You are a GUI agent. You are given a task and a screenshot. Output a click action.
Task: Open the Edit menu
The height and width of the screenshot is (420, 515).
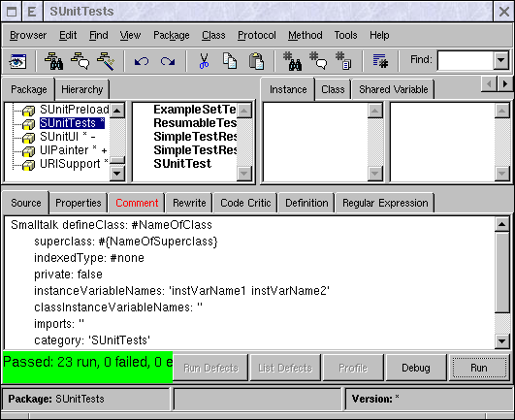pos(68,35)
